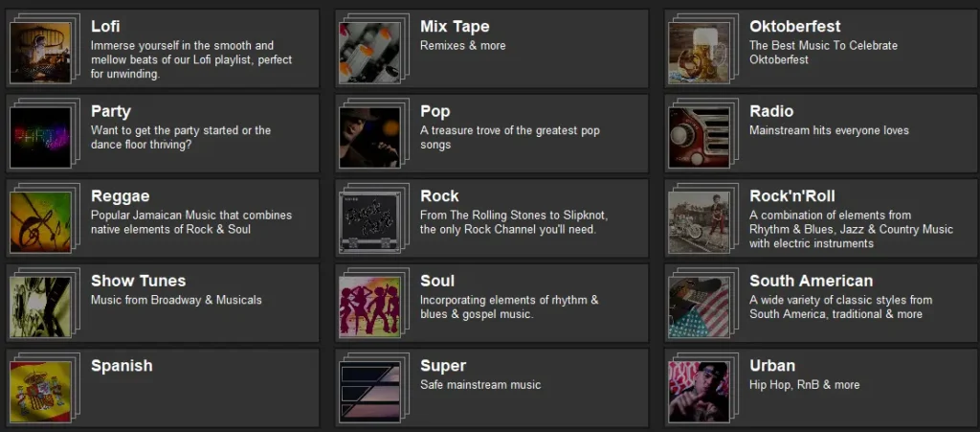Click the Super channel striped artwork
Screen dimensions: 980x432
pos(369,392)
